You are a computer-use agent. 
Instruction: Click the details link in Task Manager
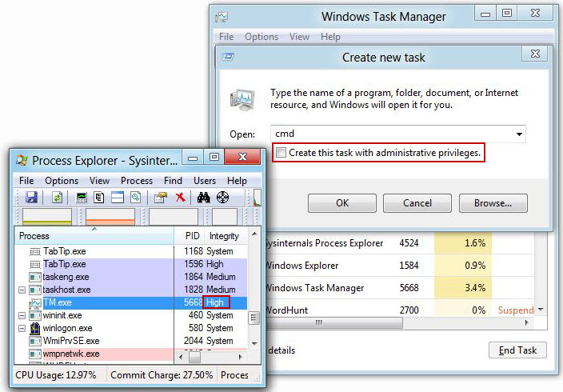click(281, 350)
